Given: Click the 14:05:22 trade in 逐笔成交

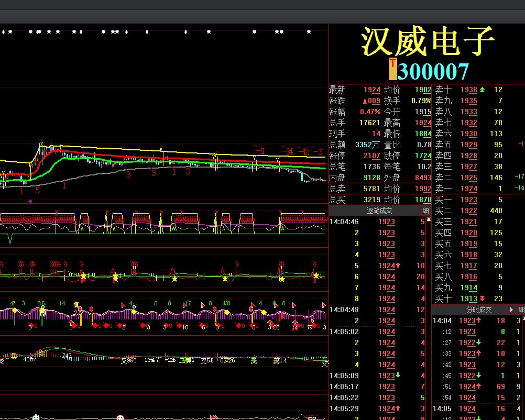Looking at the screenshot, I should [x=377, y=397].
